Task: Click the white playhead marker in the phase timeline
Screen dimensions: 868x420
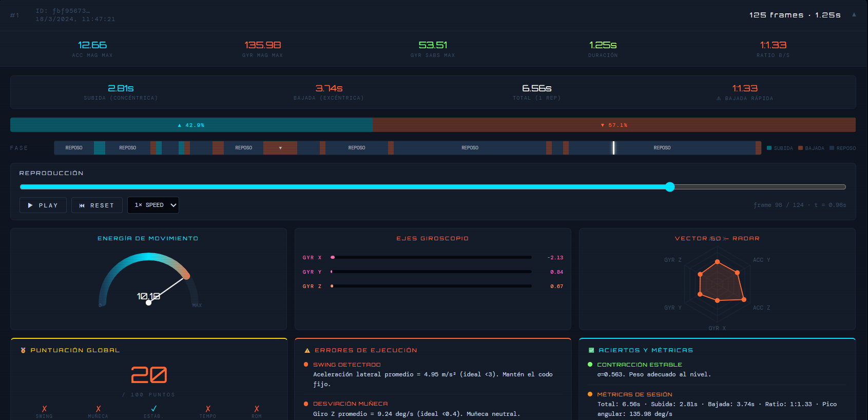Action: click(613, 148)
